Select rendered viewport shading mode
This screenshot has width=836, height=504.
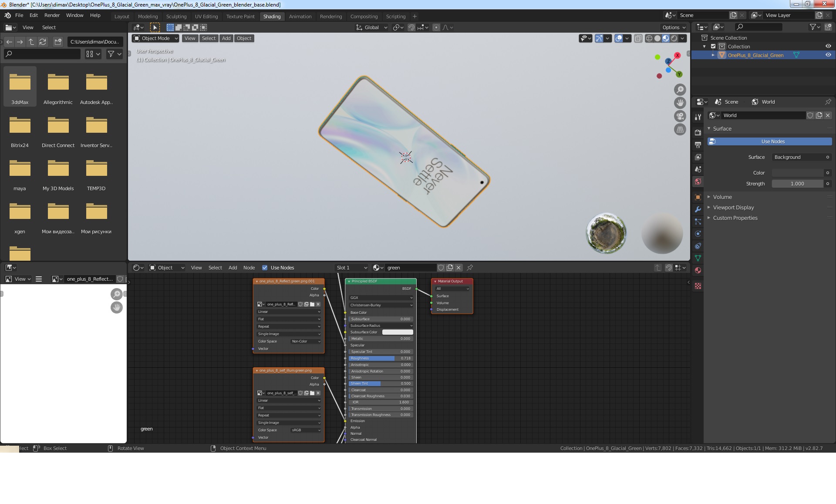[674, 38]
